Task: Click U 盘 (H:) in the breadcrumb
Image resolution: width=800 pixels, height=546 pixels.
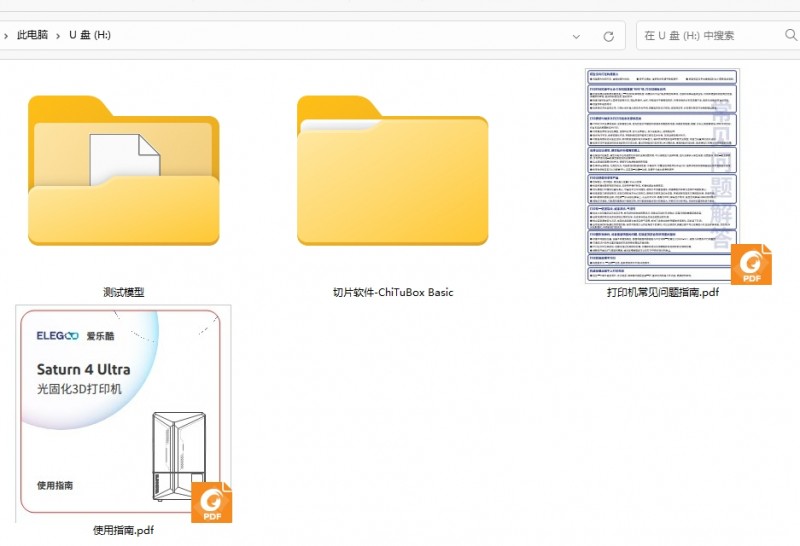Action: (x=90, y=35)
